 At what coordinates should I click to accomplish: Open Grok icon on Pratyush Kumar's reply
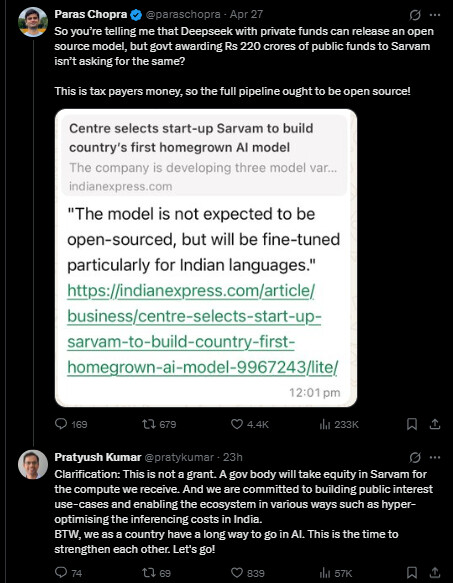[x=415, y=457]
